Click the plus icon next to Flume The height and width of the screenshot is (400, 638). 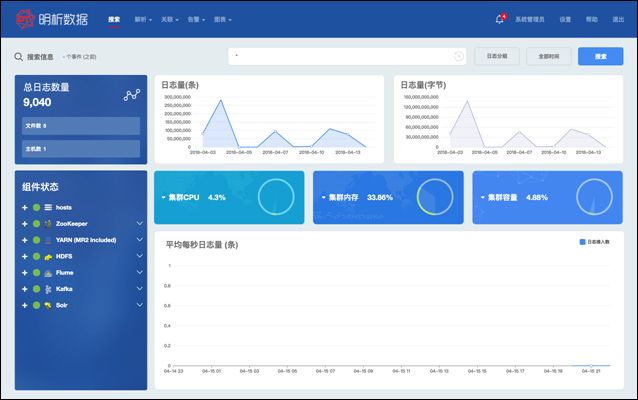tap(25, 273)
